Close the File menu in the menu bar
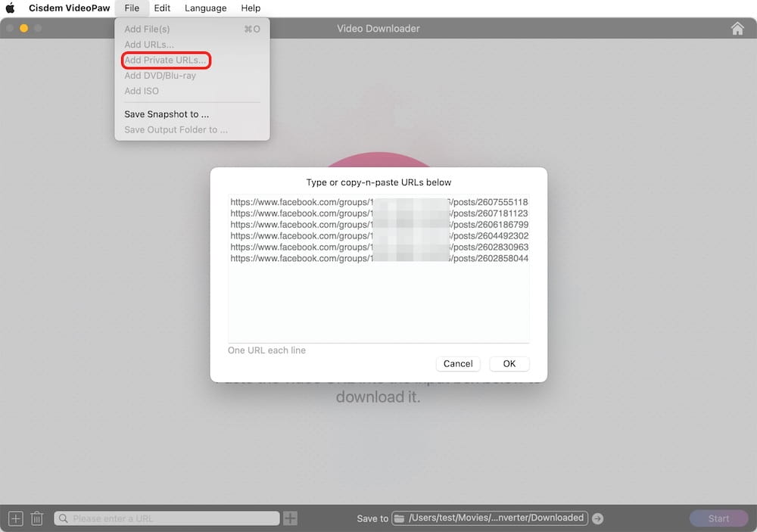The height and width of the screenshot is (532, 757). pos(132,8)
